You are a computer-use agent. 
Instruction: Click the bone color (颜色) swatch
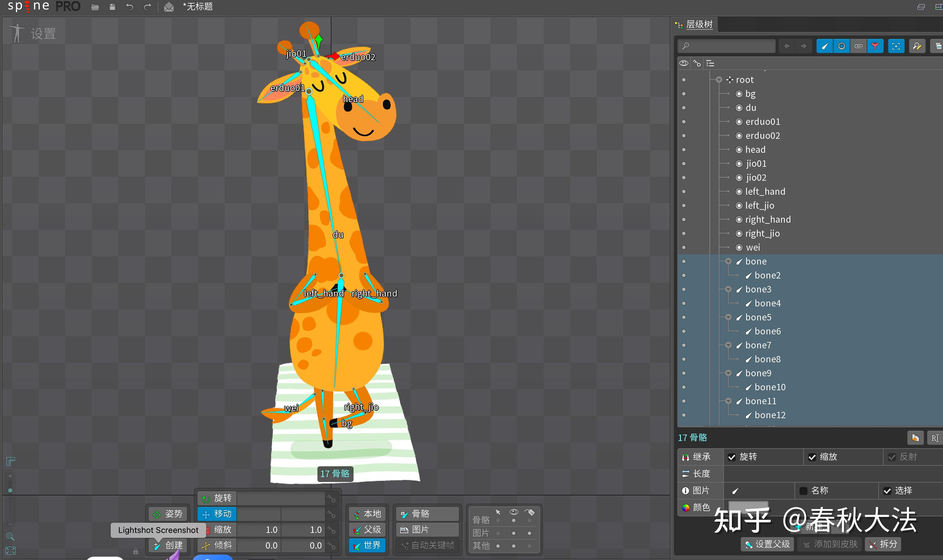[748, 506]
